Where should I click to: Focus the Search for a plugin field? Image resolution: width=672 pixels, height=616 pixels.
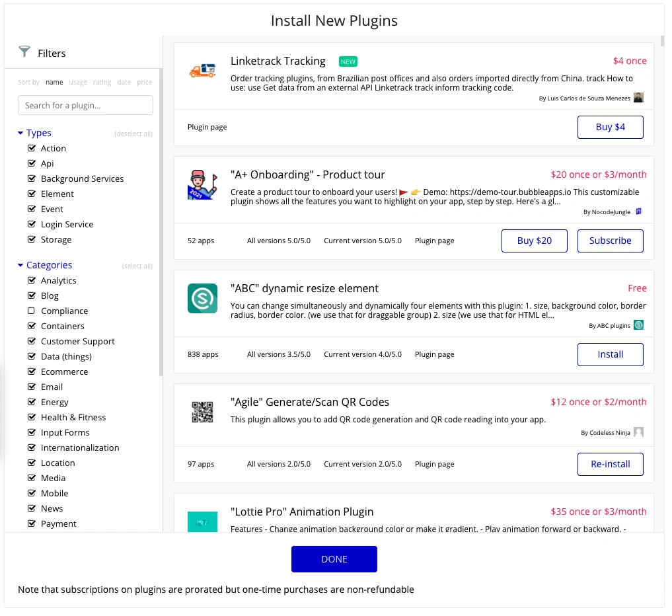[x=85, y=106]
